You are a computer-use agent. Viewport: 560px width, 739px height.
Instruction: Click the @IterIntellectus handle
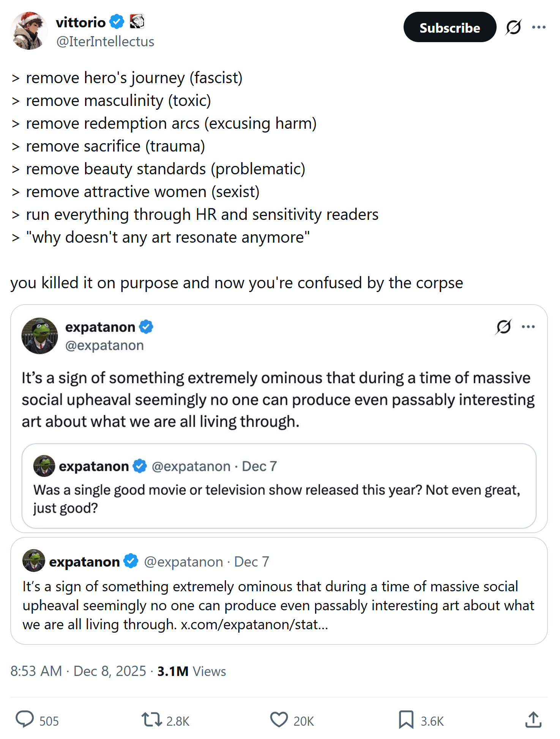[x=105, y=41]
